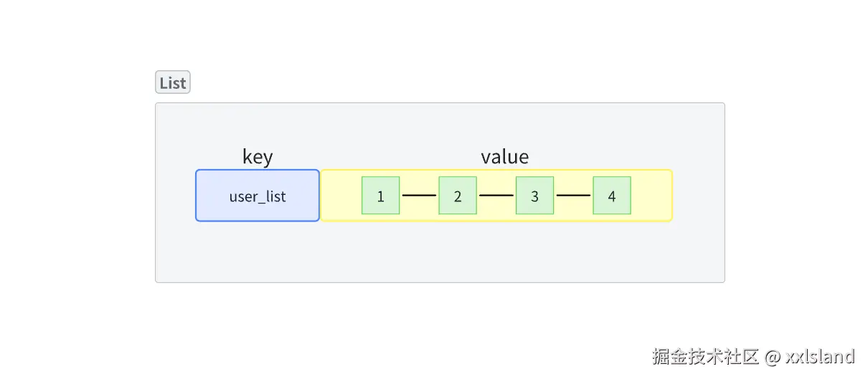Click the value heading text
The width and height of the screenshot is (868, 379).
(x=505, y=157)
